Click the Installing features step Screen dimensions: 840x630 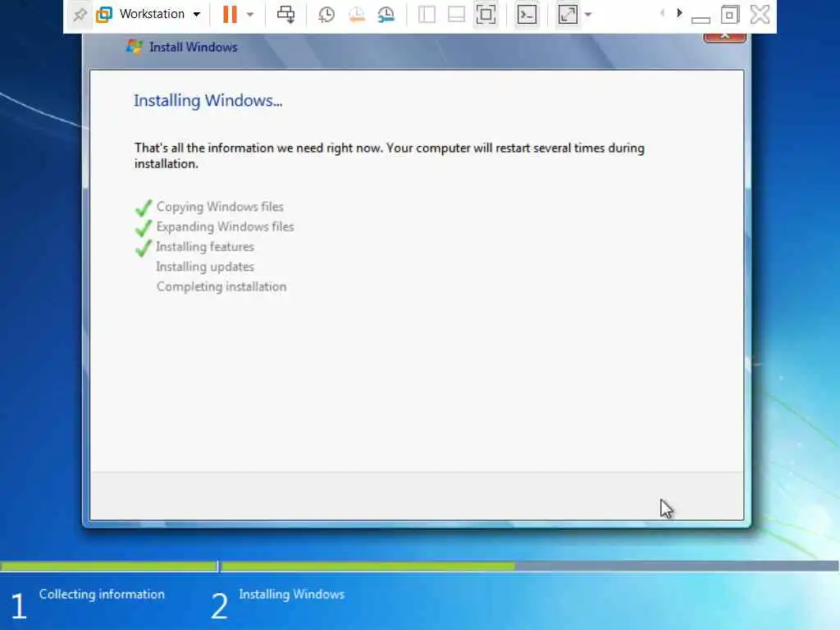coord(205,246)
